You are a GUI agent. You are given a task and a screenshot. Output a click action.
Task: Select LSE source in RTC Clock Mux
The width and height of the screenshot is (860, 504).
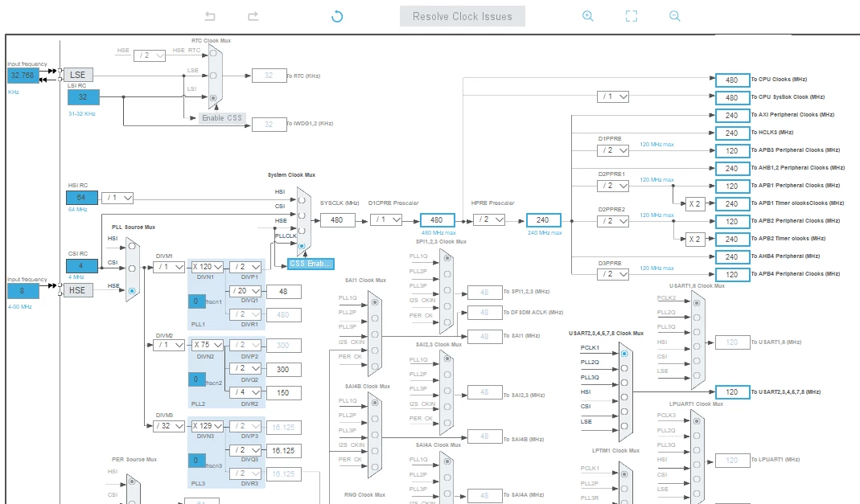point(213,76)
